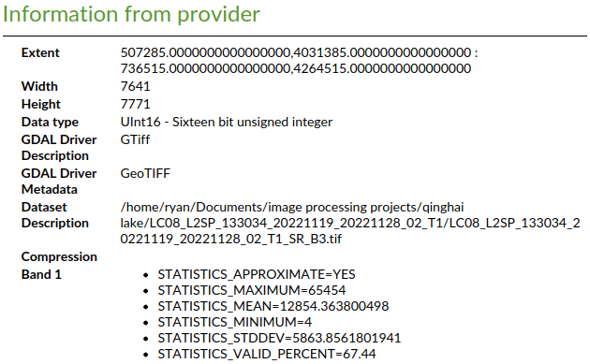590x364 pixels.
Task: Click the Width value 7641
Action: point(135,86)
